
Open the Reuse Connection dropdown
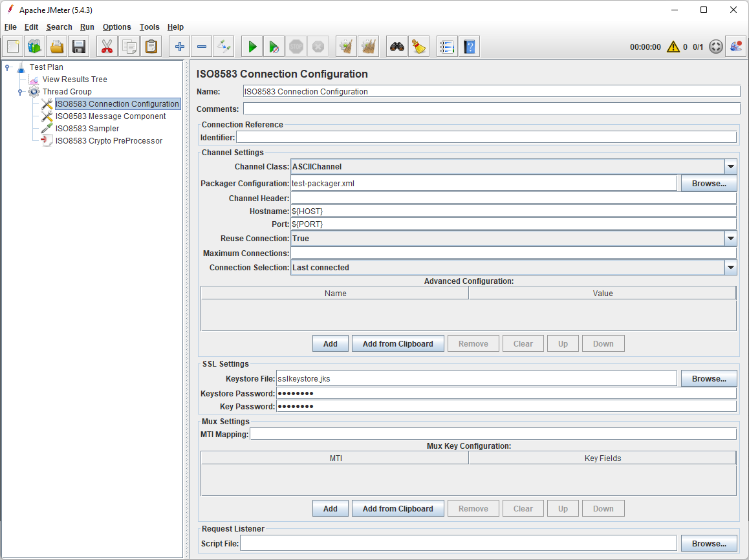click(730, 238)
